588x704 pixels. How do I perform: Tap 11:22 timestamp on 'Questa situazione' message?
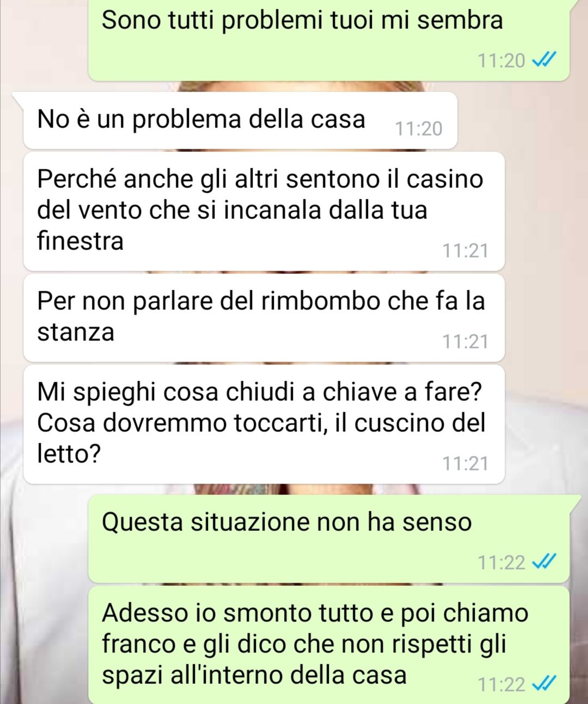click(x=501, y=562)
